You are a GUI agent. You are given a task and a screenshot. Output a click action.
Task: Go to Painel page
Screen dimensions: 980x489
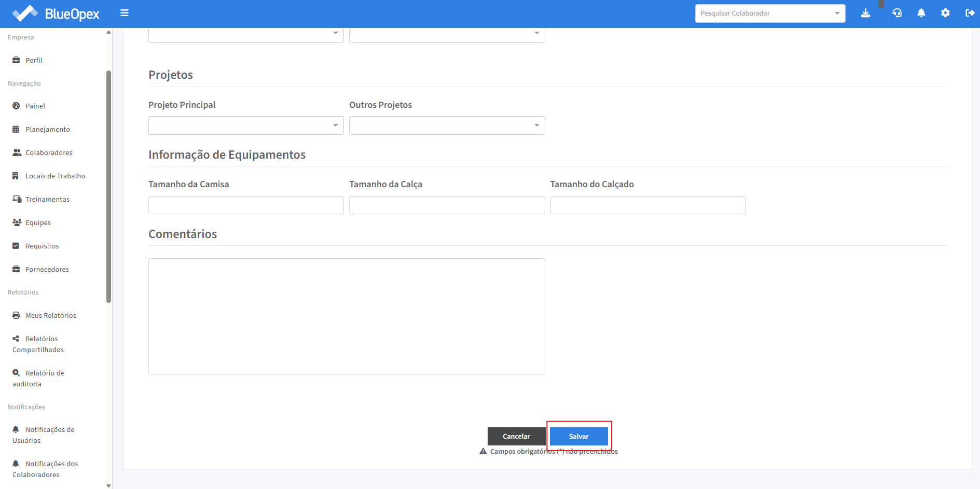pos(35,106)
